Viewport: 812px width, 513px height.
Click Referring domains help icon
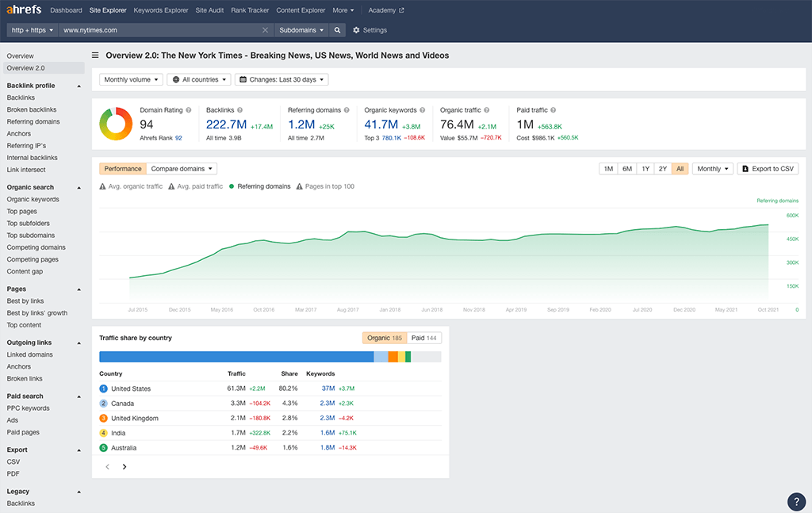(347, 109)
